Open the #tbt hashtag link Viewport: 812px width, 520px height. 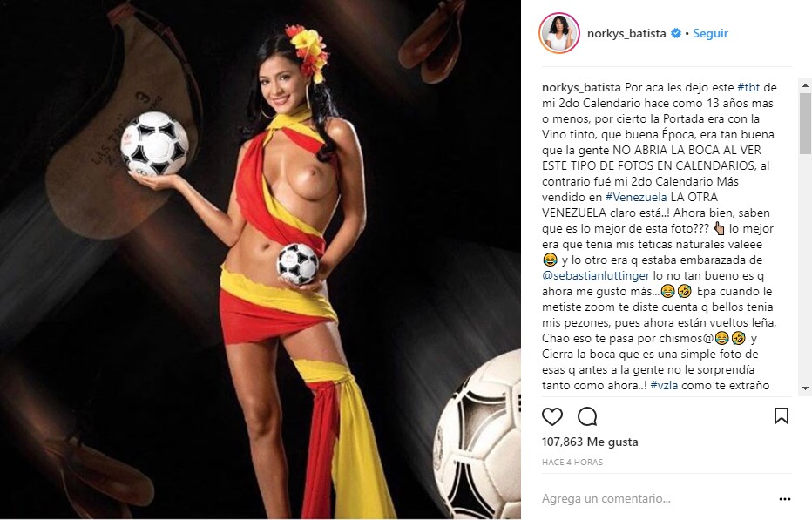[748, 87]
